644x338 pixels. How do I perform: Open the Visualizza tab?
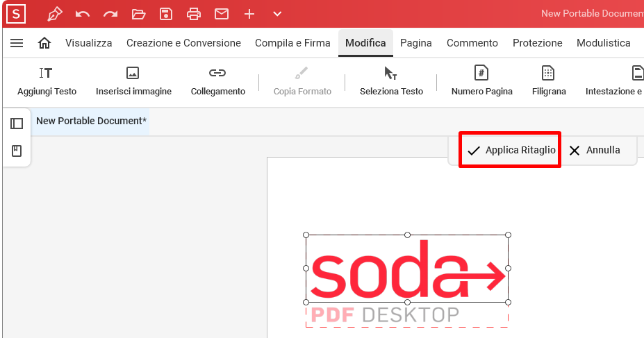tap(89, 43)
